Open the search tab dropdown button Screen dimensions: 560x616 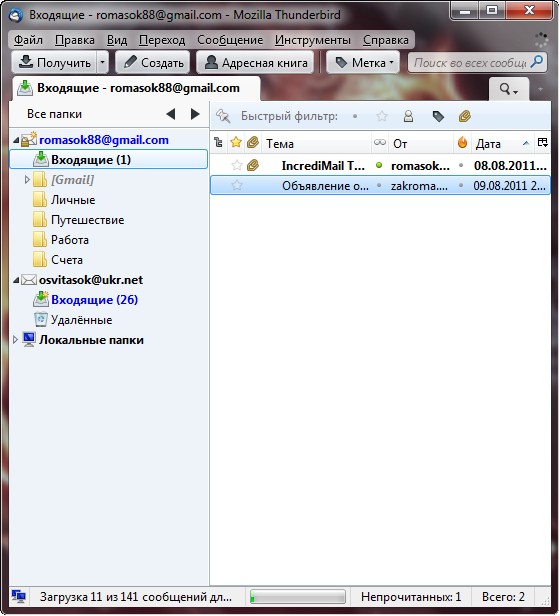click(509, 89)
